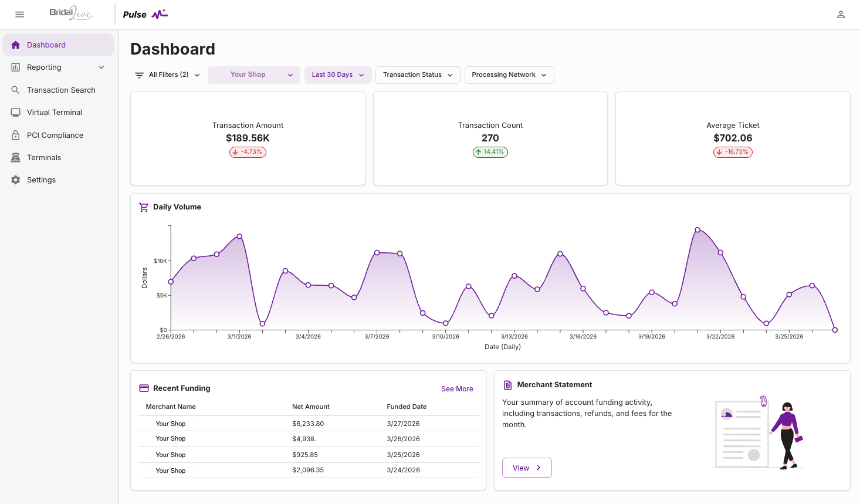Click the All Filters icon
The width and height of the screenshot is (860, 504).
[140, 75]
